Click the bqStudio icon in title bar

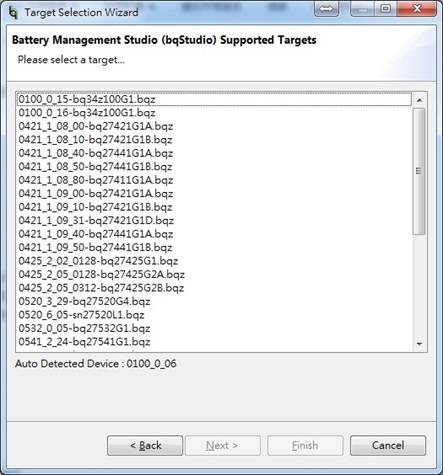tap(13, 12)
